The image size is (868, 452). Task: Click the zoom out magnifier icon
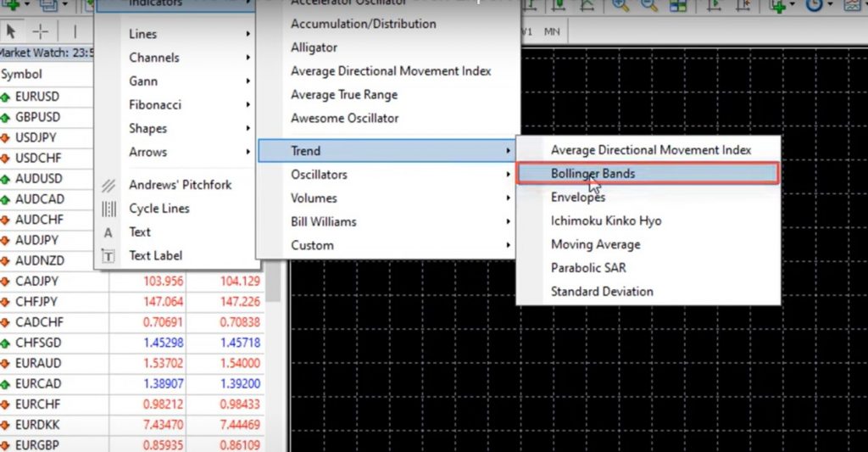coord(648,6)
